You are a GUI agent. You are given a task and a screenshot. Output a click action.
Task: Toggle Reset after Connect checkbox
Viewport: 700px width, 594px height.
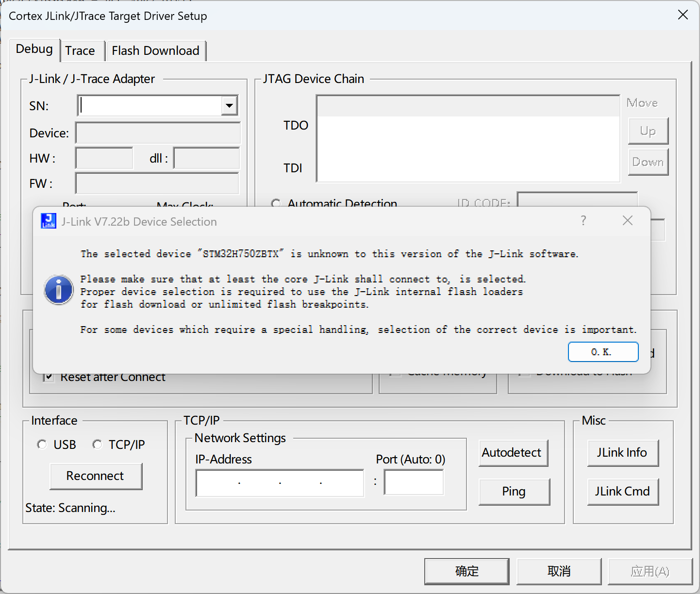[x=49, y=377]
